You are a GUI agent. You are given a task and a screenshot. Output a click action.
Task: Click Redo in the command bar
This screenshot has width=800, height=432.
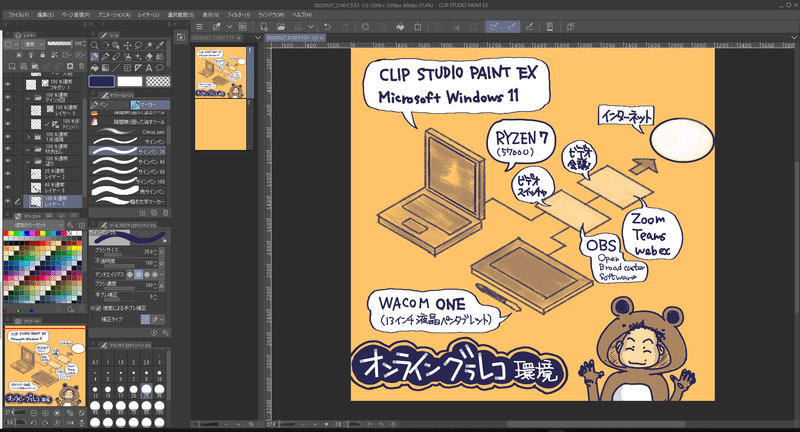pyautogui.click(x=344, y=27)
